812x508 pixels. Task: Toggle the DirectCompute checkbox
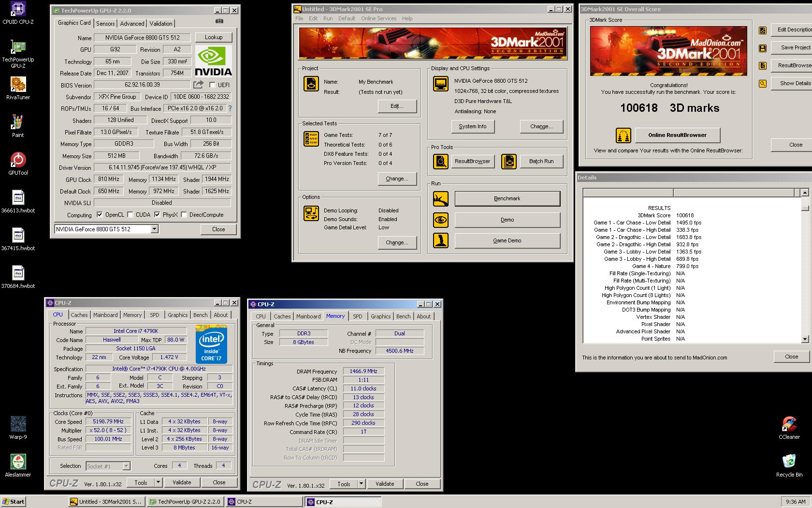coord(184,214)
